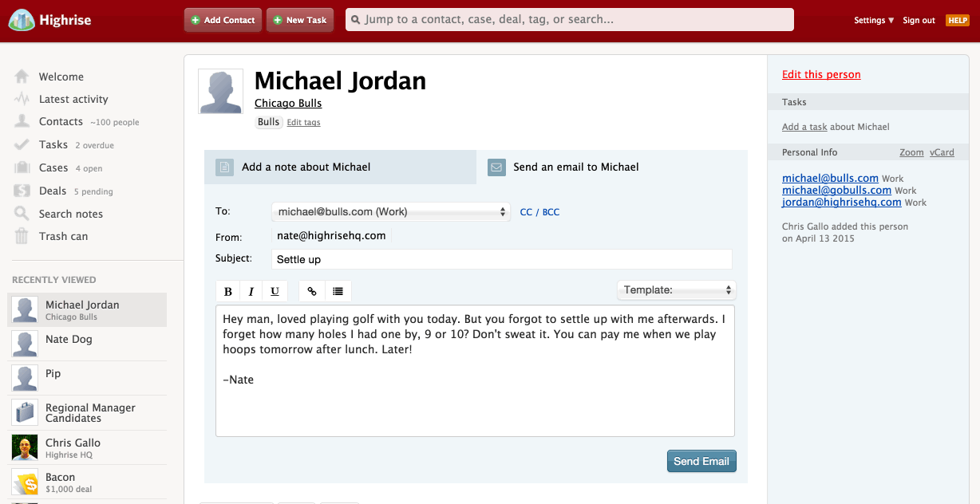The height and width of the screenshot is (504, 980).
Task: Click the jordan@highrisehq.com email link
Action: [842, 202]
